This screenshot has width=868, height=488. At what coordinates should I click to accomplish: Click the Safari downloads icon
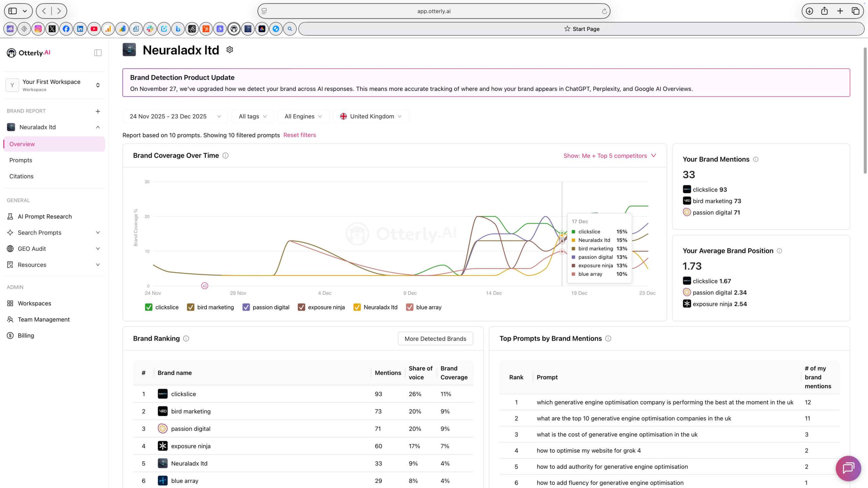point(809,11)
